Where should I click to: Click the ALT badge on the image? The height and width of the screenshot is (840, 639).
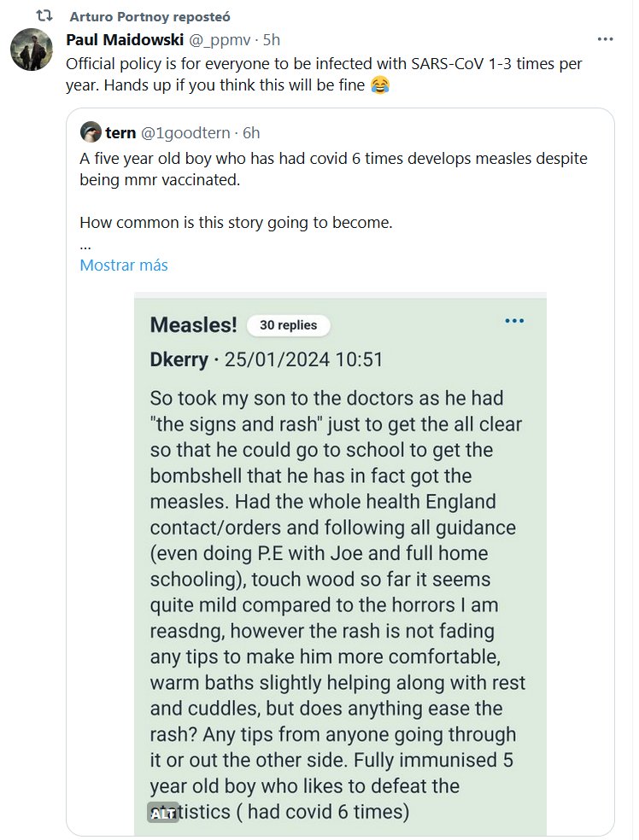pyautogui.click(x=163, y=814)
